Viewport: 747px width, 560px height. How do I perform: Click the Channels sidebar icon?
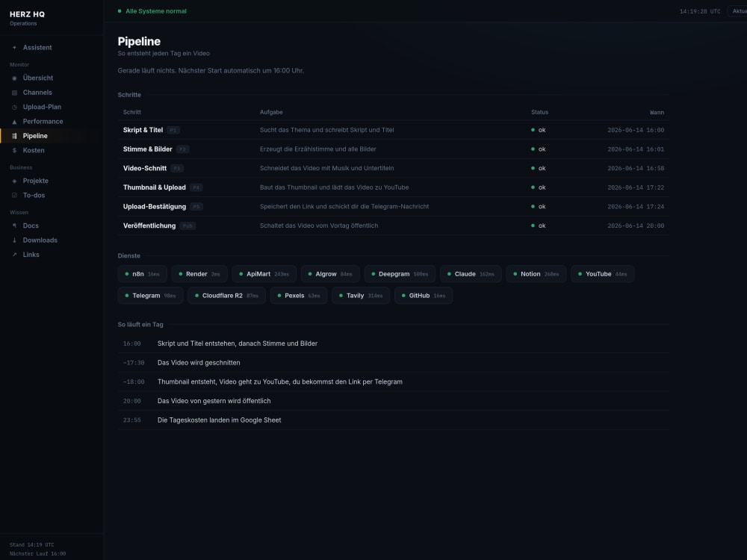[x=14, y=93]
